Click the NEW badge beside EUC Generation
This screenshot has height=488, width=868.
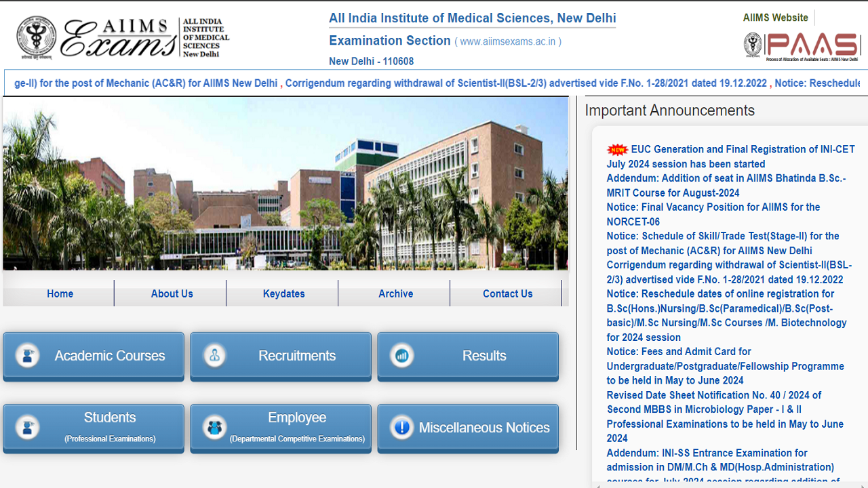(618, 150)
